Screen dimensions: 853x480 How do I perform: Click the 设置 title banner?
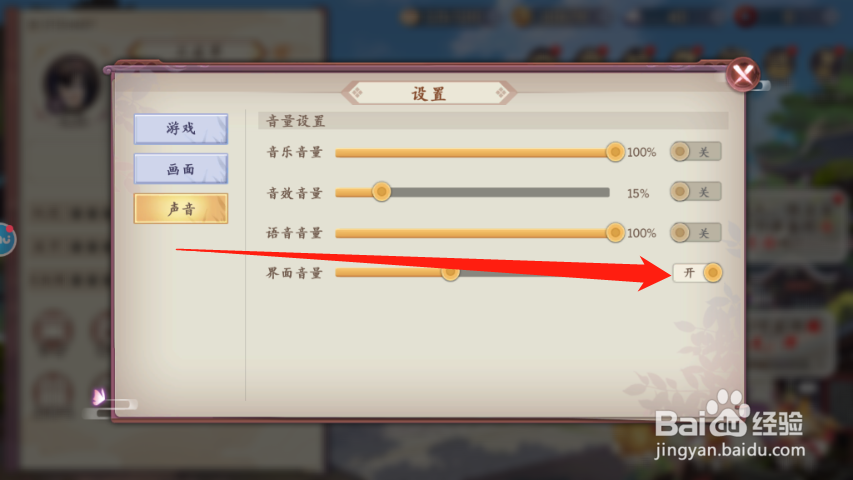[x=429, y=94]
